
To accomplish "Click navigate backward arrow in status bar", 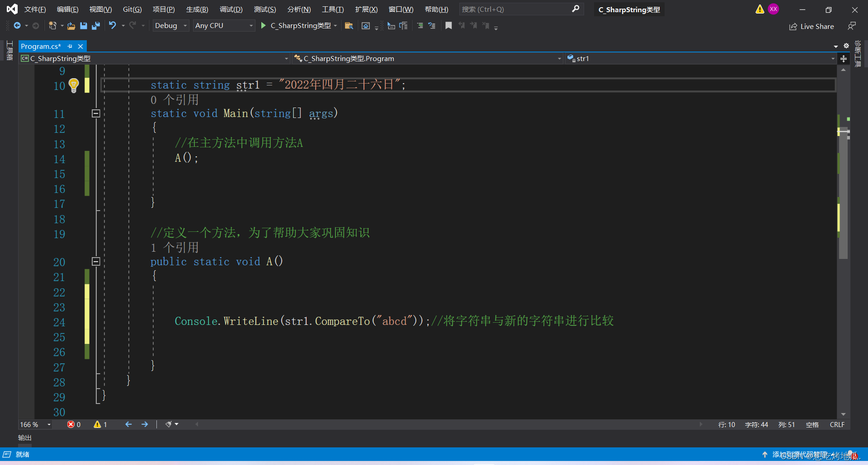I will tap(128, 424).
